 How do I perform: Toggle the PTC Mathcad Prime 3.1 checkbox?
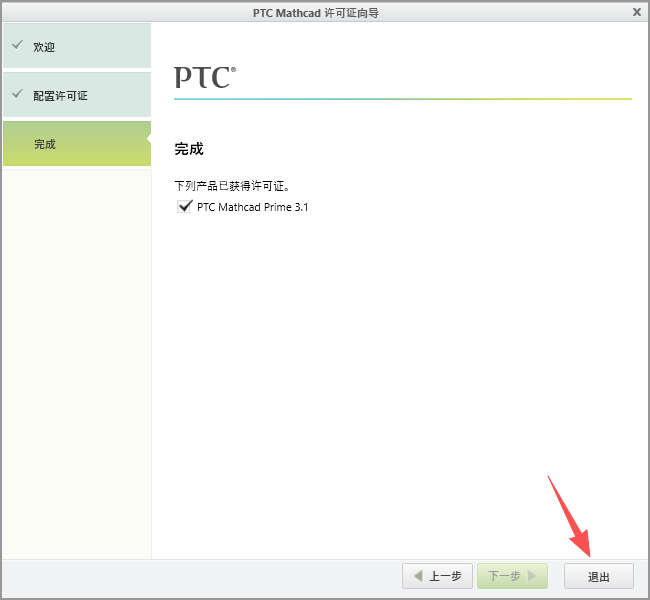point(184,206)
